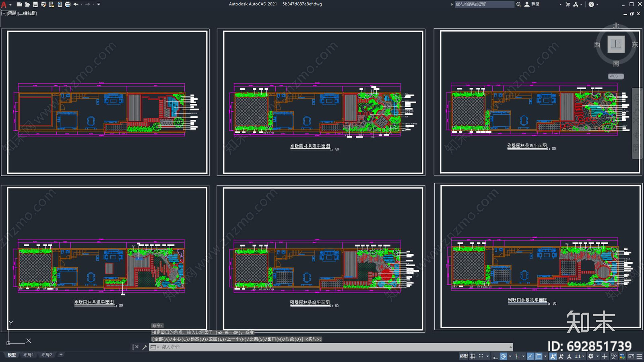The height and width of the screenshot is (362, 644).
Task: Click the Plot printer icon
Action: [68, 4]
